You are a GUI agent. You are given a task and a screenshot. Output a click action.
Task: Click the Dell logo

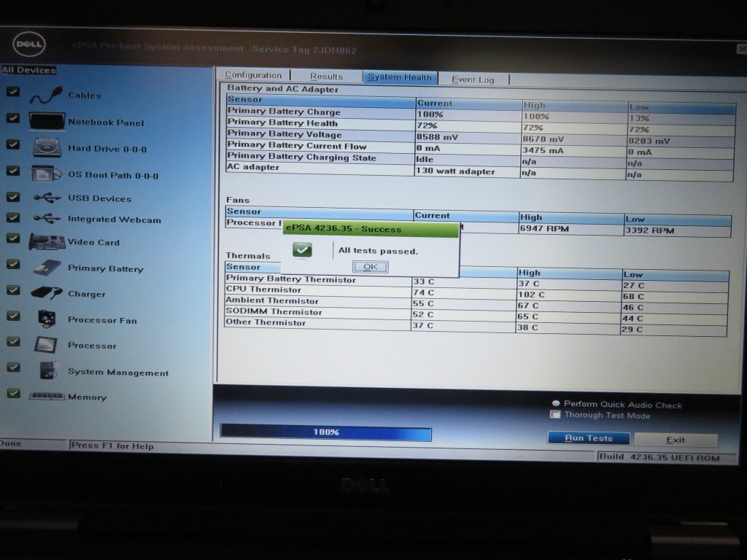[x=28, y=44]
